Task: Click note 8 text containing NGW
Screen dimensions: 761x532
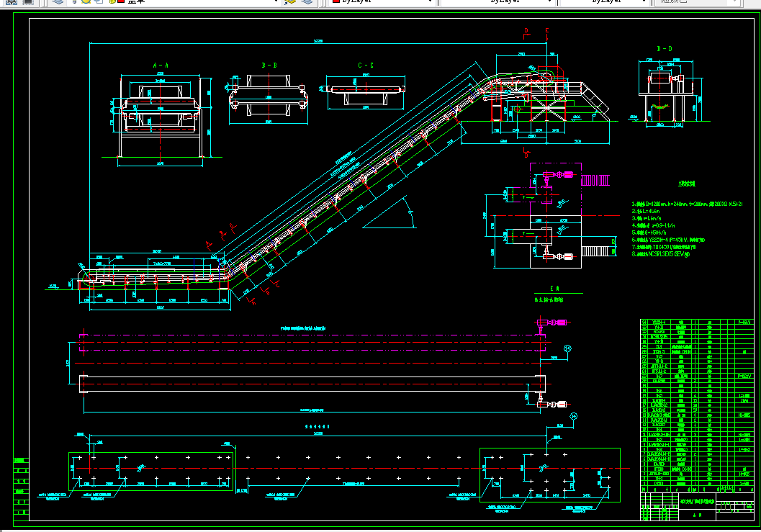Action: (660, 254)
